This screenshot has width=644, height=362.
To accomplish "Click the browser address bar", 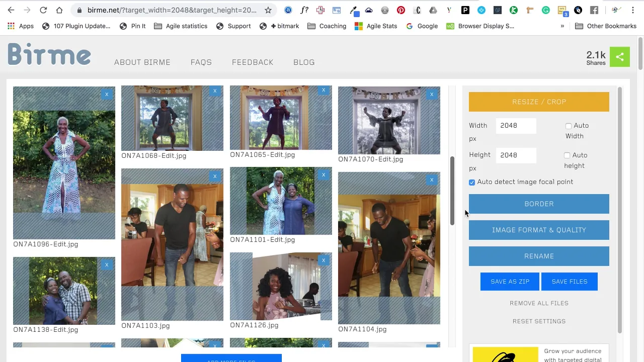I will coord(172,10).
